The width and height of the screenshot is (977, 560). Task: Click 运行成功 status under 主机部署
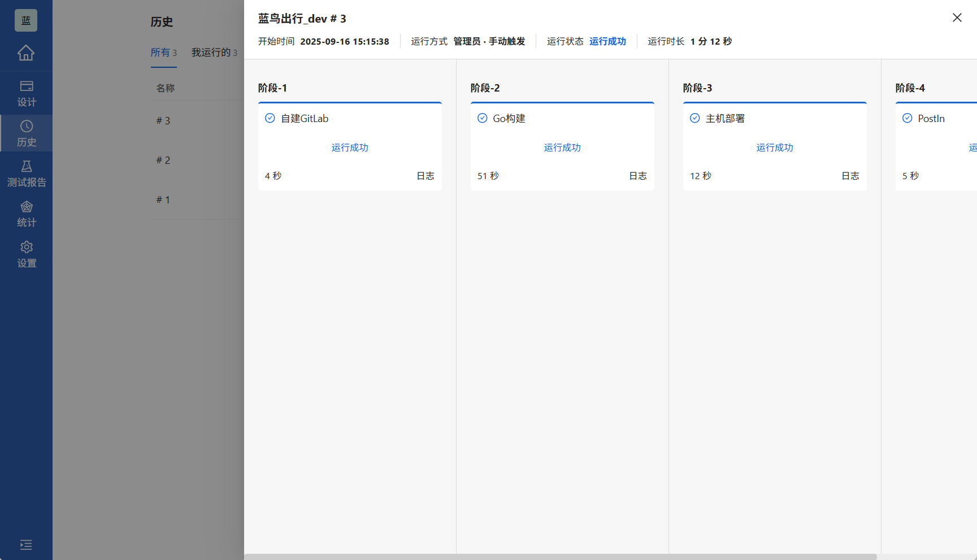coord(775,147)
